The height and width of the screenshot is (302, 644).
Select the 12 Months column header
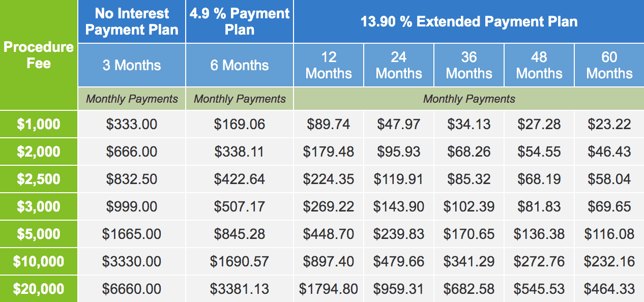329,65
